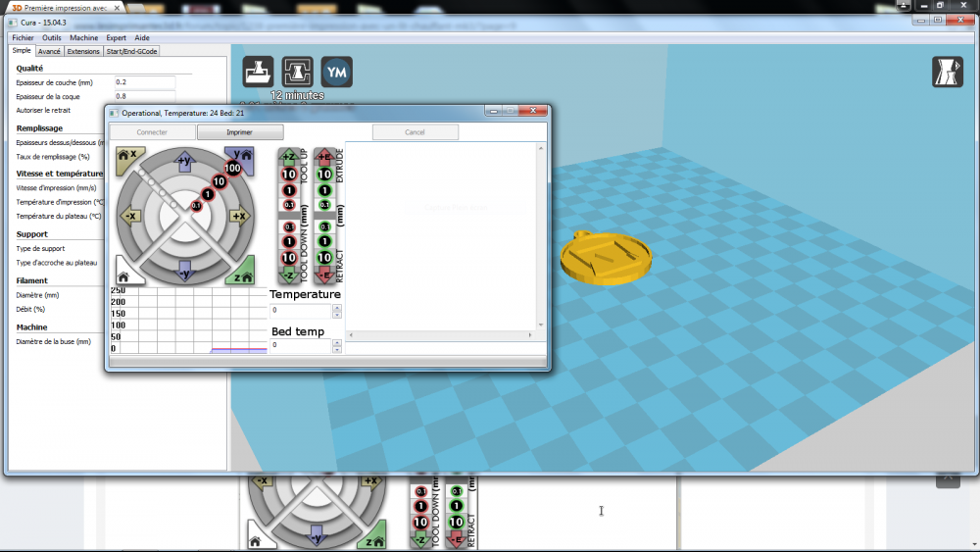This screenshot has height=552, width=980.
Task: Click the log scroll-right arrow
Action: pos(530,335)
